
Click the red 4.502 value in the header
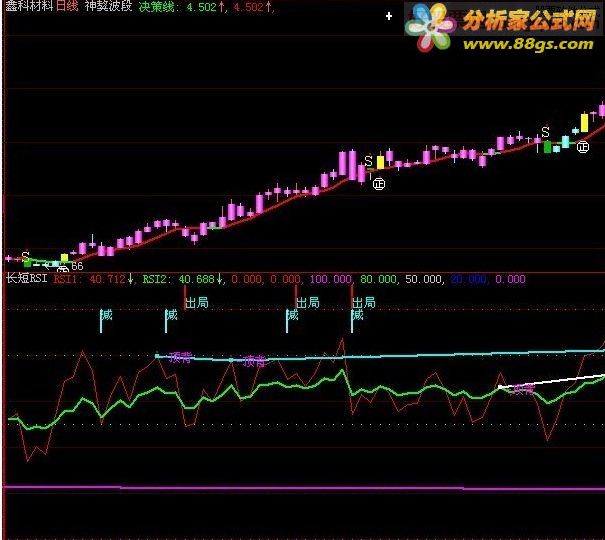pyautogui.click(x=253, y=7)
